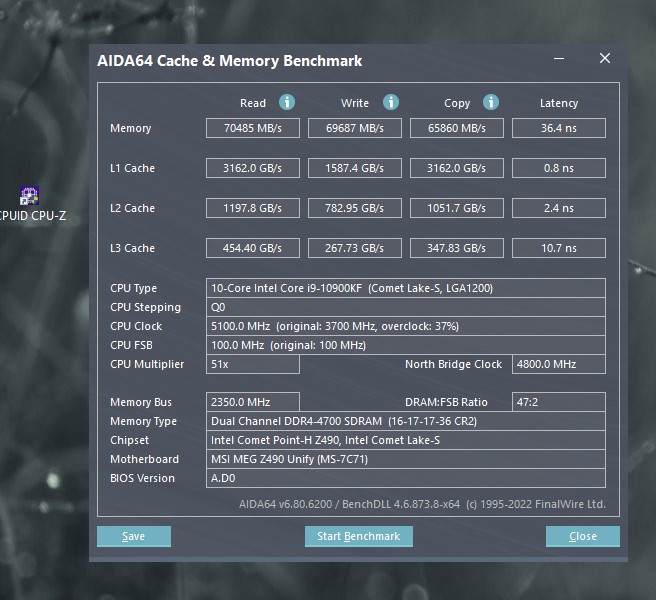This screenshot has width=656, height=600.
Task: Click the Latency column header
Action: pyautogui.click(x=559, y=103)
